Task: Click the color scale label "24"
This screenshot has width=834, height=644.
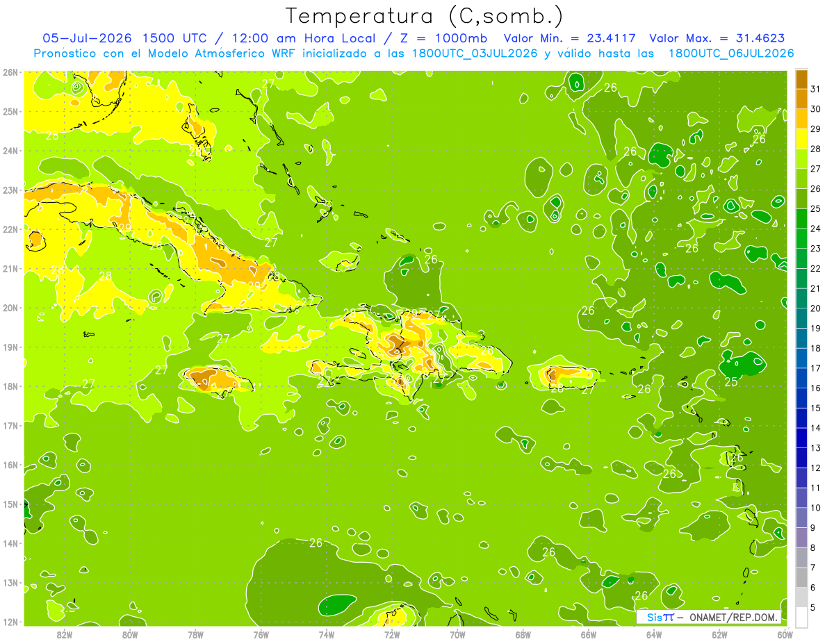Action: (x=815, y=229)
